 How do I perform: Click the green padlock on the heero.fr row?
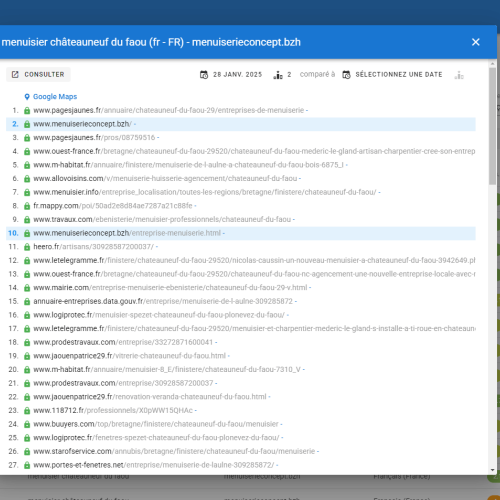point(27,247)
